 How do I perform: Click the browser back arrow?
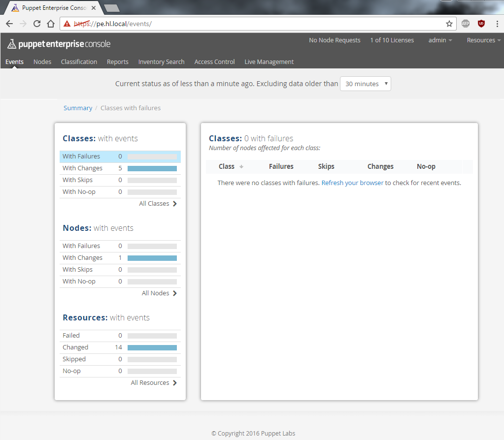pyautogui.click(x=9, y=24)
